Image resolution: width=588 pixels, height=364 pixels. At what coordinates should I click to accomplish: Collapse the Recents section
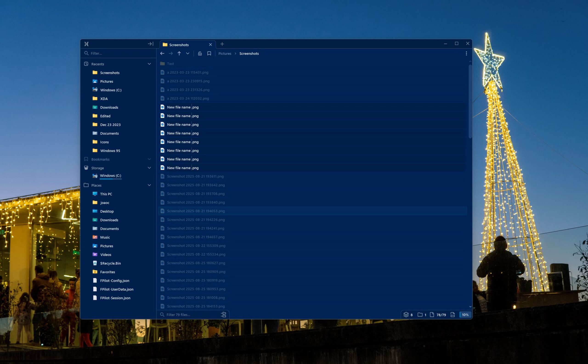point(149,64)
